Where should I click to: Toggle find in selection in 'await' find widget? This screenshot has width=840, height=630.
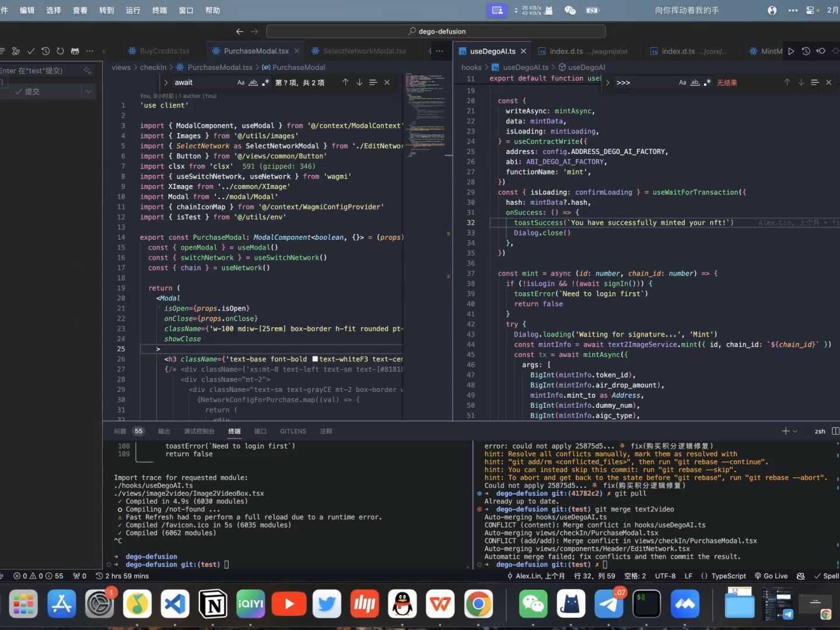(x=373, y=82)
